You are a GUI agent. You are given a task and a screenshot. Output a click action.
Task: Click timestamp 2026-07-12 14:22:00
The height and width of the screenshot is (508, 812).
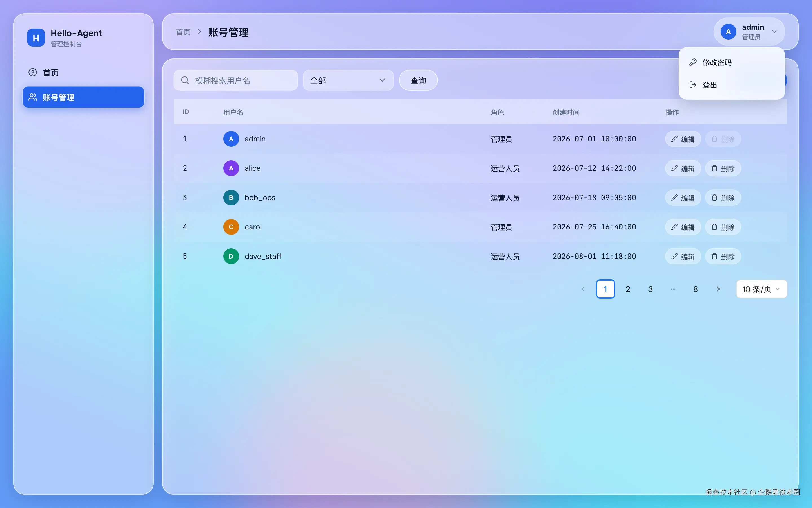click(x=594, y=168)
